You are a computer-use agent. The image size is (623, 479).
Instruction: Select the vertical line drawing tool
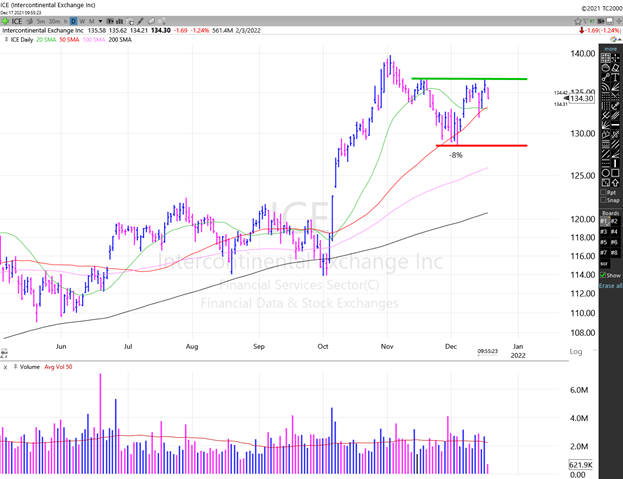click(x=615, y=162)
